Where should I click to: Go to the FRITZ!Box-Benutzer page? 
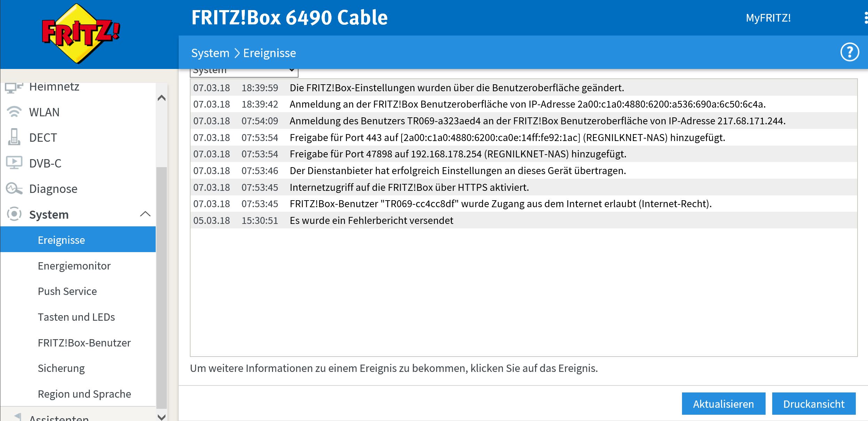point(84,343)
